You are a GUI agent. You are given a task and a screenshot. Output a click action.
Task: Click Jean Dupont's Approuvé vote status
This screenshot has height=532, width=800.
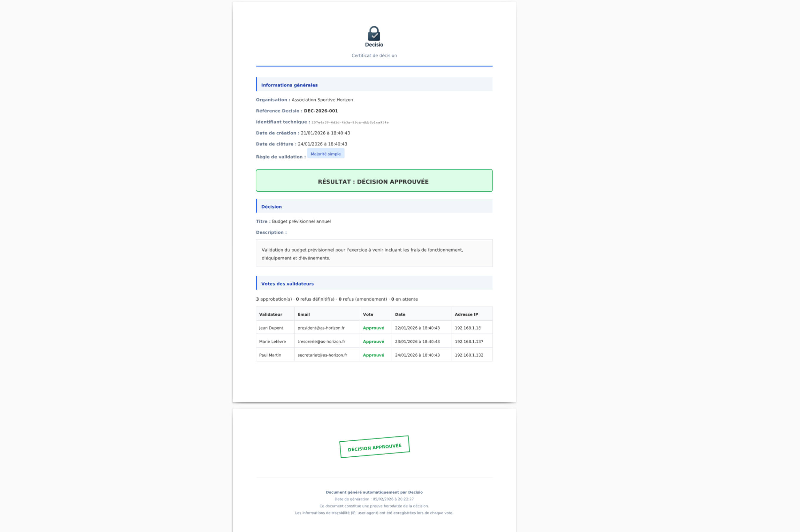tap(373, 328)
